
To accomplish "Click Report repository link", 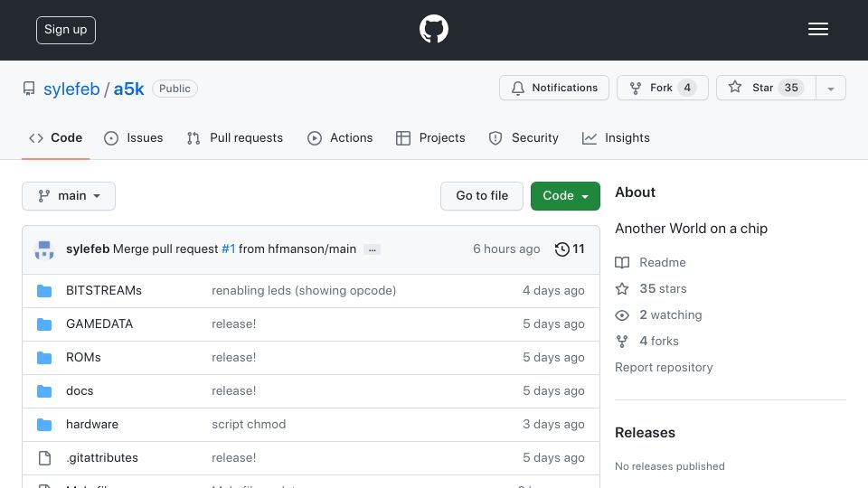I will (x=664, y=368).
